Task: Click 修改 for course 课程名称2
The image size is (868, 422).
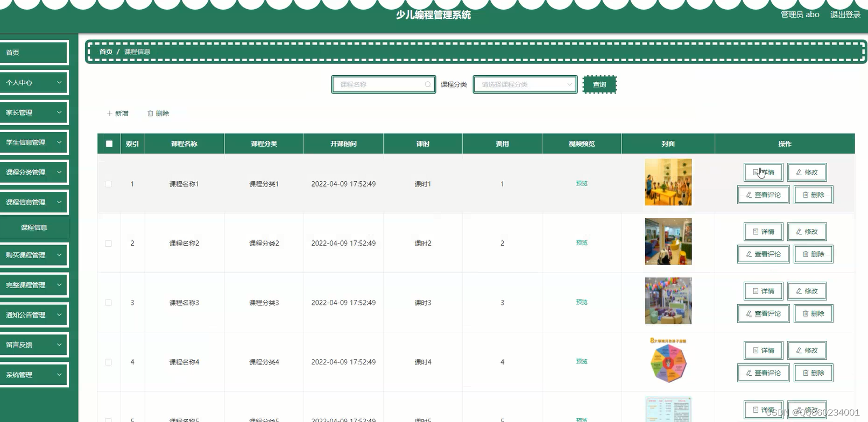Action: (x=807, y=232)
